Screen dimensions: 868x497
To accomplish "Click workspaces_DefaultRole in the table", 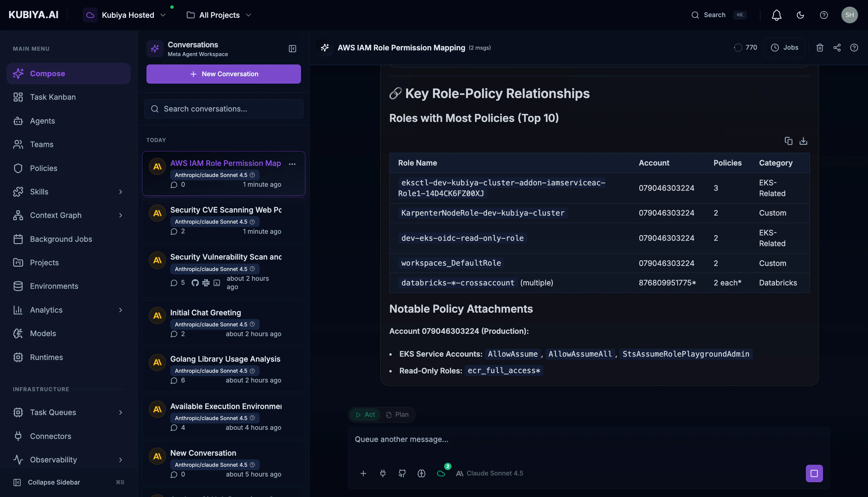I will pos(451,263).
